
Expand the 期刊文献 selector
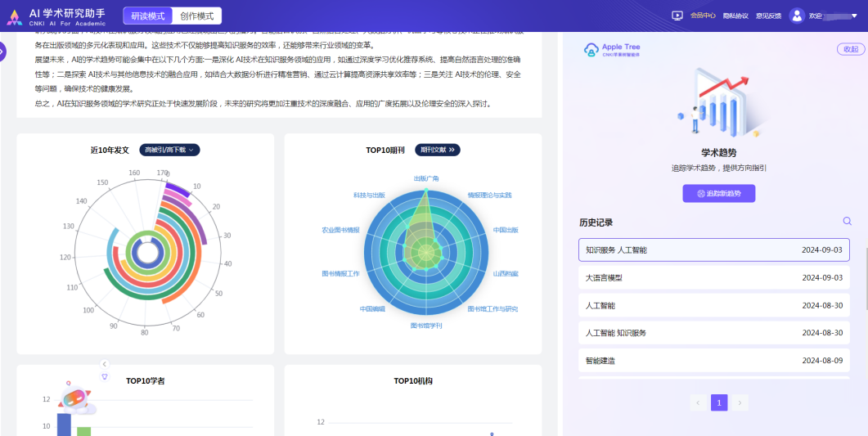(x=438, y=150)
